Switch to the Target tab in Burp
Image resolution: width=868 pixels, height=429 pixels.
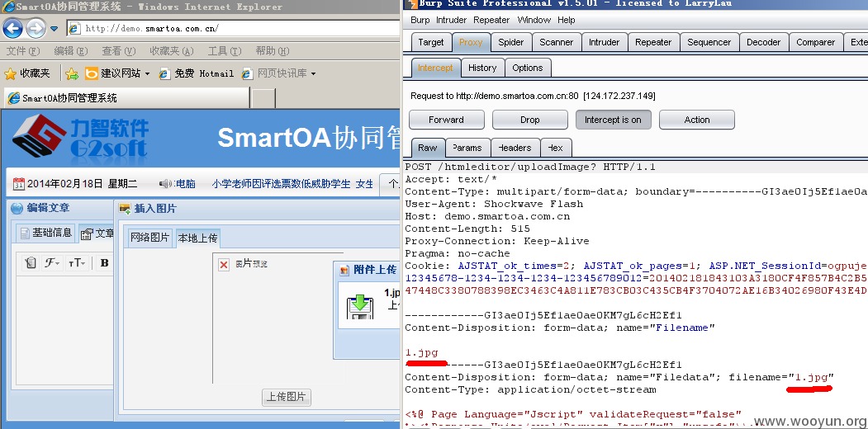431,43
